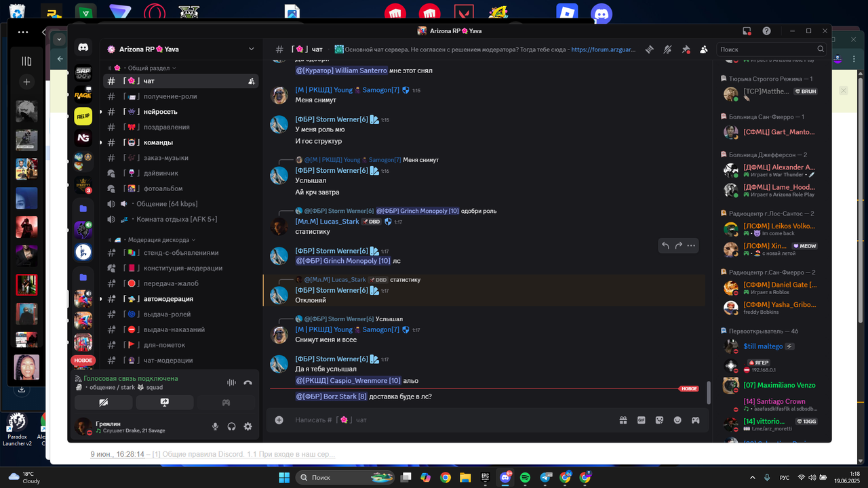Open GIF picker
The width and height of the screenshot is (868, 488).
642,420
